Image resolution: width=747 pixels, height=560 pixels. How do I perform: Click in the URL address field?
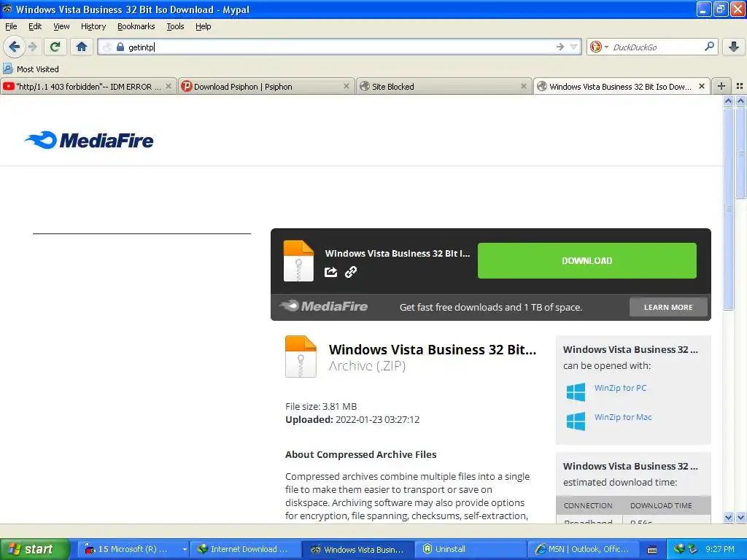click(x=338, y=47)
